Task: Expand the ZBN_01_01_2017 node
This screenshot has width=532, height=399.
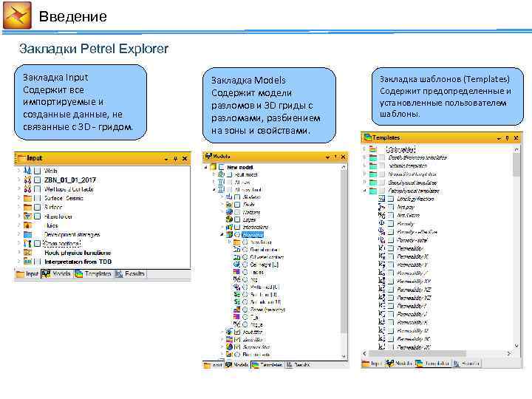Action: pos(19,180)
